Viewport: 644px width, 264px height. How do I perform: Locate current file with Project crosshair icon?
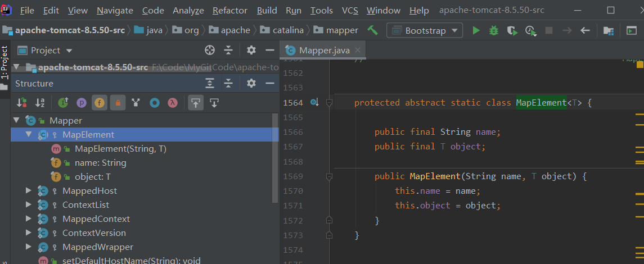click(x=210, y=50)
